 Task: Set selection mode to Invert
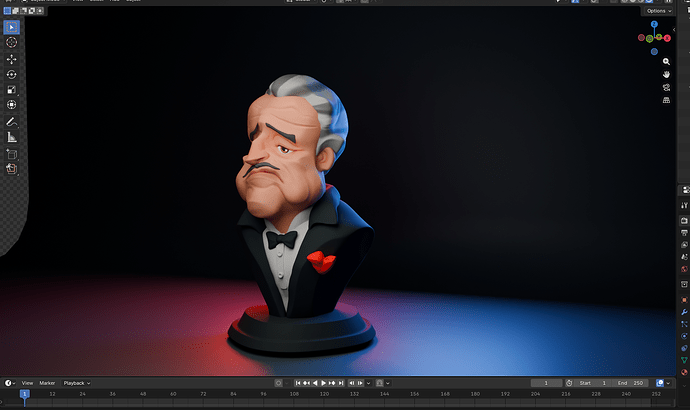click(32, 11)
